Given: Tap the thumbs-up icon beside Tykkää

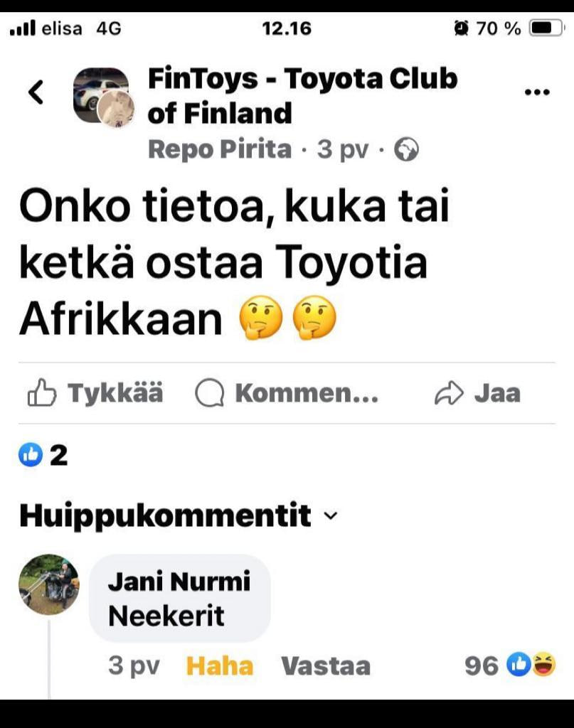Looking at the screenshot, I should [42, 392].
